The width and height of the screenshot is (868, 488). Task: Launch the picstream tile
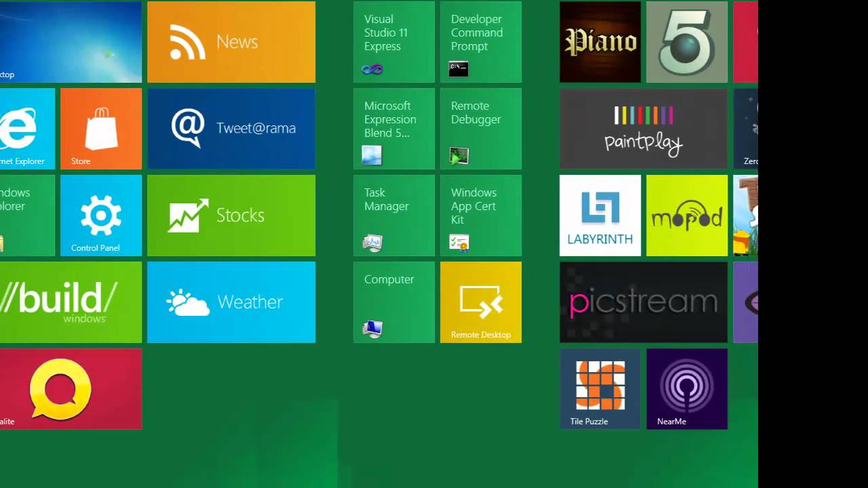click(644, 302)
